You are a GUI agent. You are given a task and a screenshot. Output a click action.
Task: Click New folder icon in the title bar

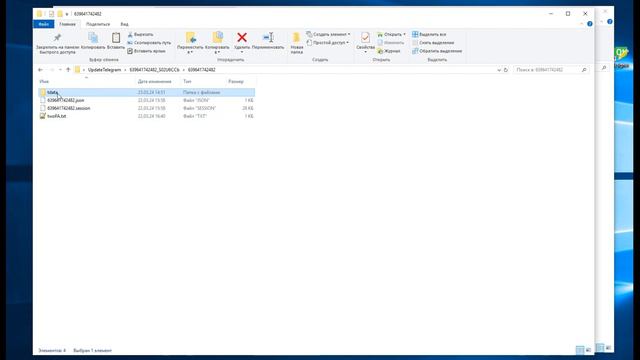tap(60, 14)
